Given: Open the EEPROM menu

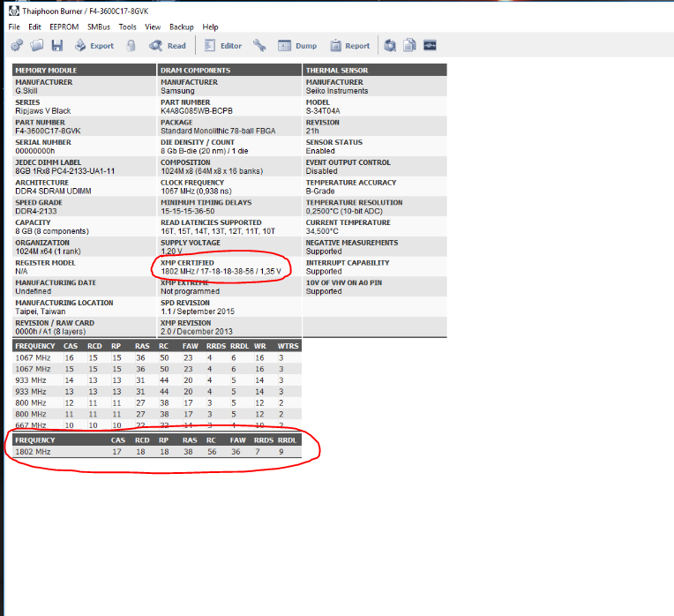Looking at the screenshot, I should coord(64,27).
